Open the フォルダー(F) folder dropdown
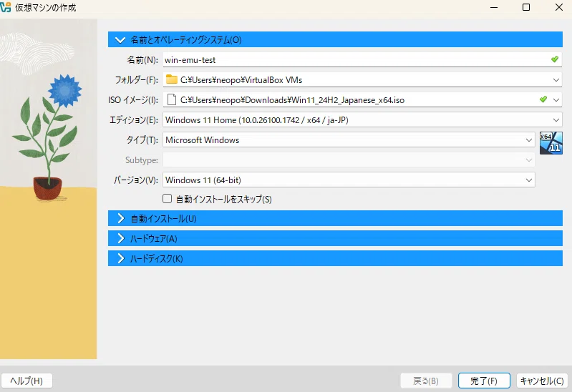 pyautogui.click(x=556, y=80)
